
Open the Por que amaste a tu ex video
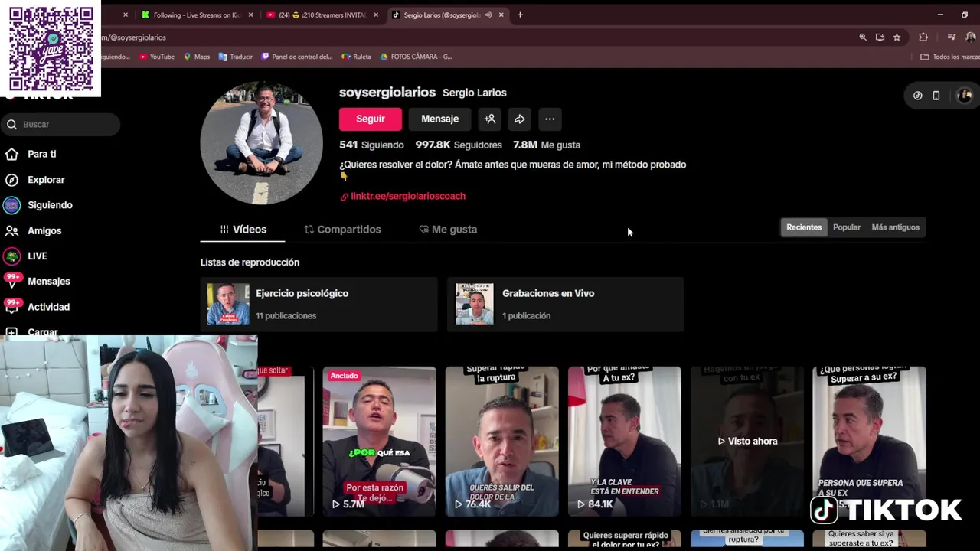tap(625, 442)
